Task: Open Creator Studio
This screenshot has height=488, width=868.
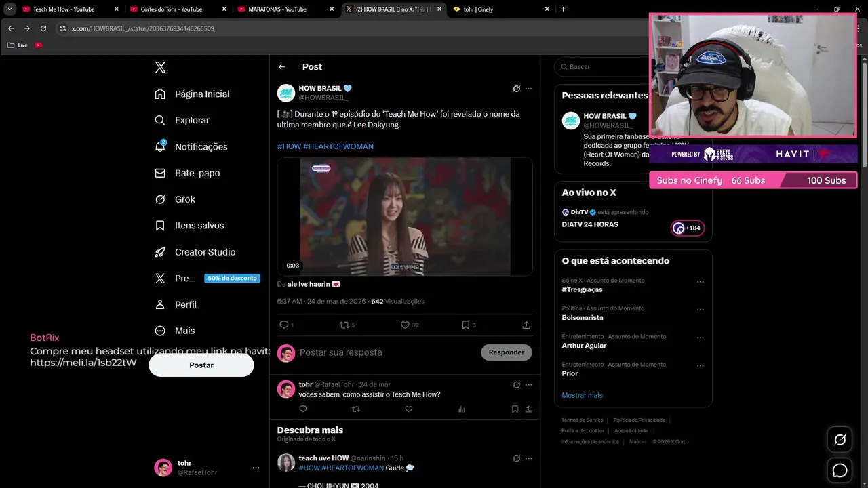Action: click(x=195, y=252)
